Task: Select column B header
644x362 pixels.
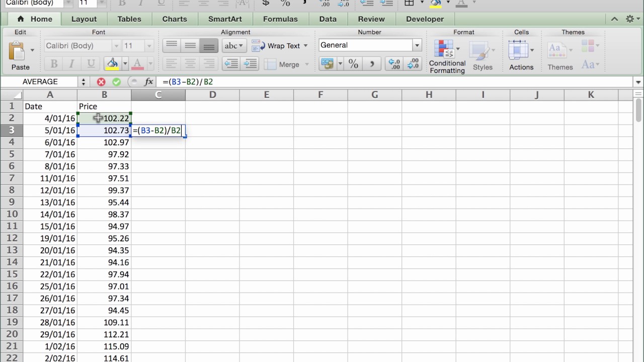Action: click(104, 95)
